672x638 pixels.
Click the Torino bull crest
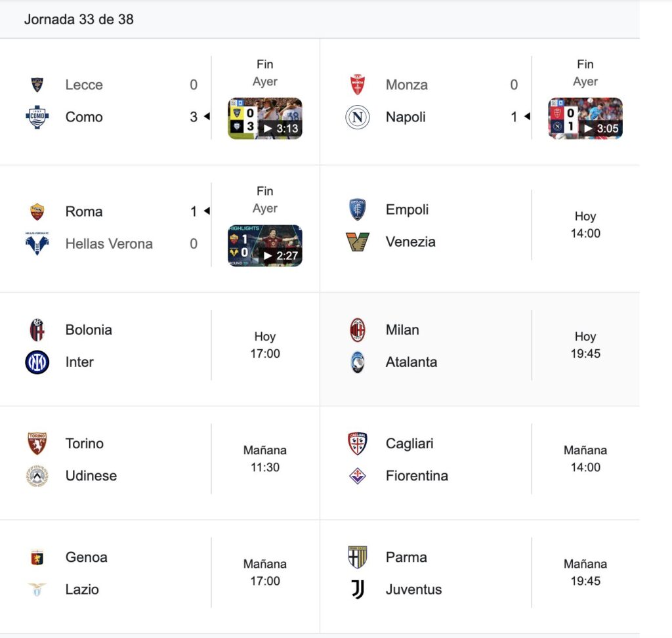(37, 443)
